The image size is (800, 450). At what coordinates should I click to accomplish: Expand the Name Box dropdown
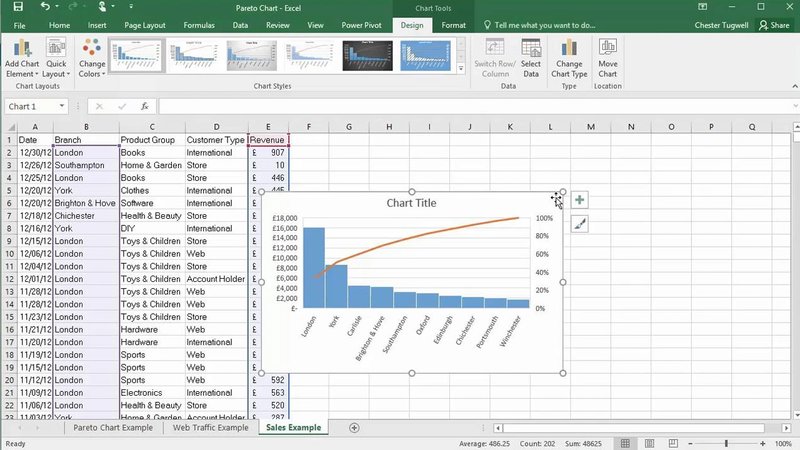[x=62, y=106]
